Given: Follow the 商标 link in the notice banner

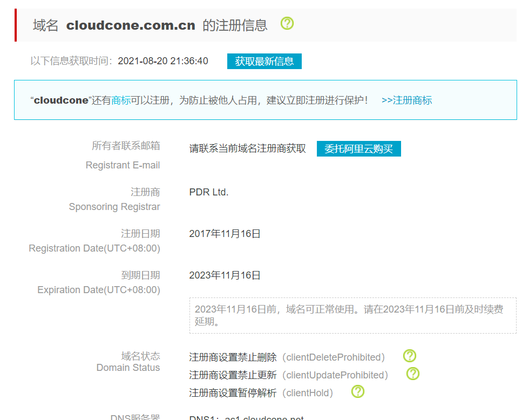Looking at the screenshot, I should 121,100.
